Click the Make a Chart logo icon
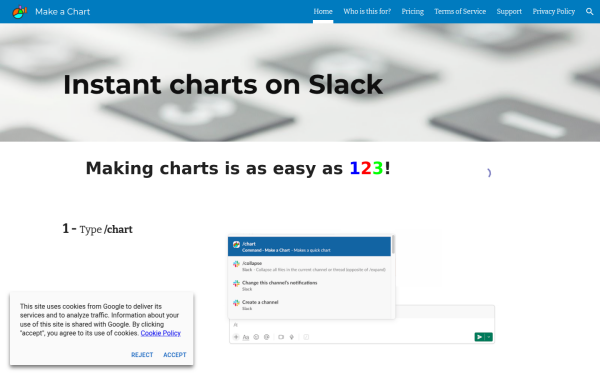Image resolution: width=600 pixels, height=375 pixels. tap(19, 12)
